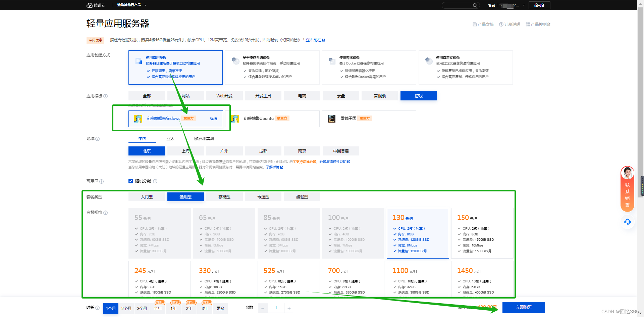Image resolution: width=644 pixels, height=317 pixels.
Task: Open the 联系销售 floating widget
Action: click(627, 189)
